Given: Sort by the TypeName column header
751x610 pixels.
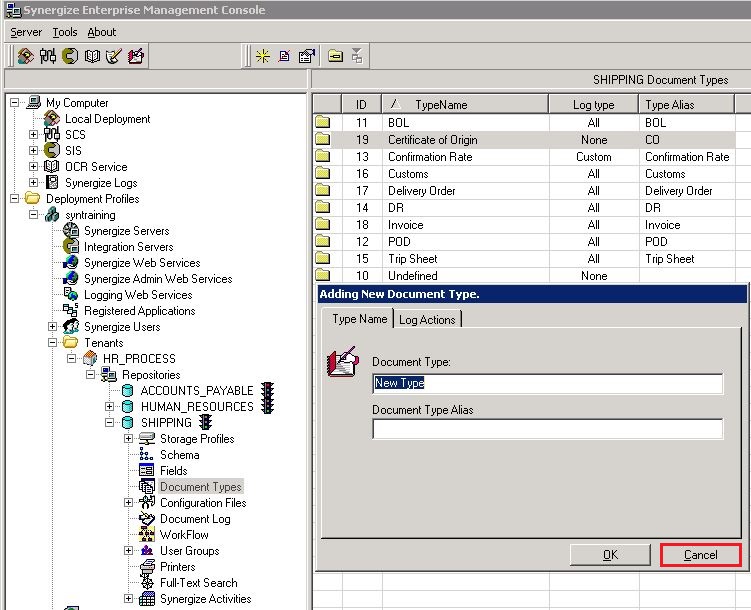Looking at the screenshot, I should (465, 104).
